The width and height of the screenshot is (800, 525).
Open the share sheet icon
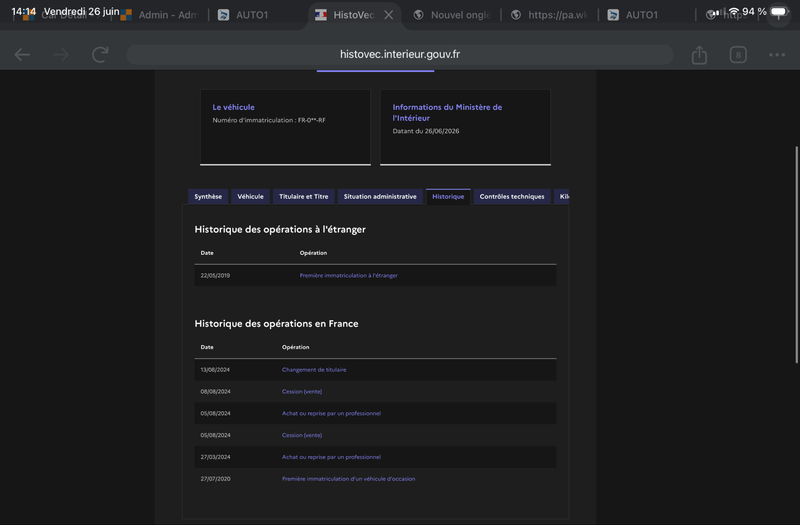pyautogui.click(x=699, y=55)
